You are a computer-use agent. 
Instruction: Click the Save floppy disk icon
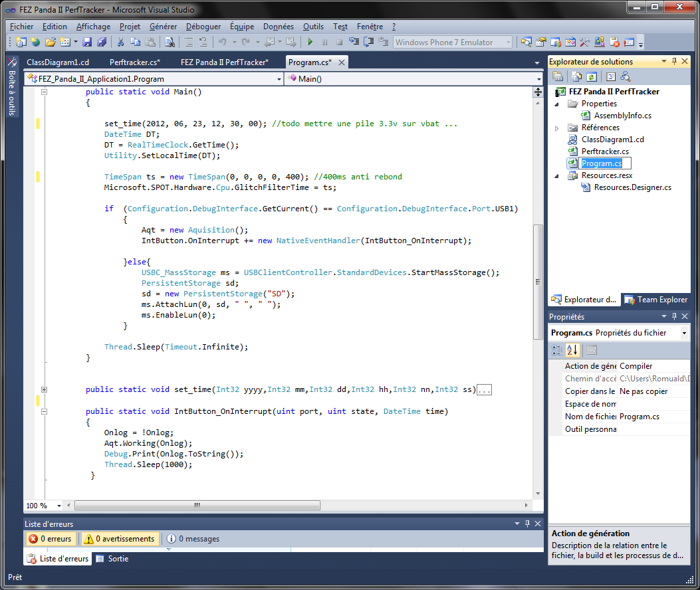(87, 42)
